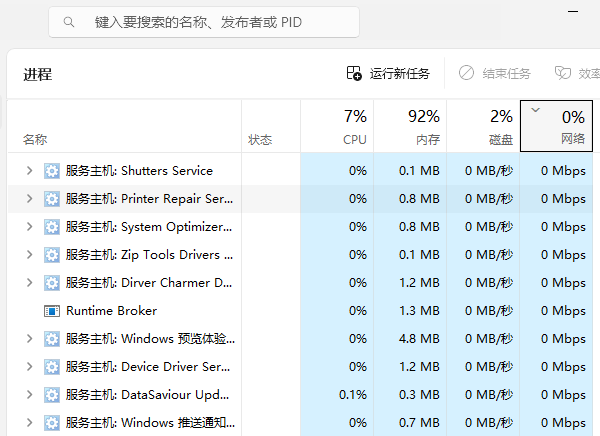This screenshot has width=600, height=436.
Task: Click the 0.7 MB memory value
Action: [x=419, y=422]
